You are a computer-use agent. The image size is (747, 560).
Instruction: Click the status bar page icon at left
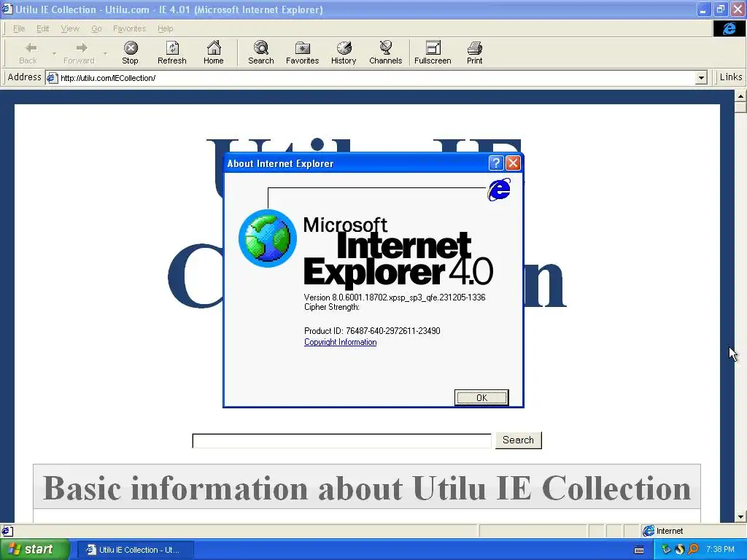point(7,531)
